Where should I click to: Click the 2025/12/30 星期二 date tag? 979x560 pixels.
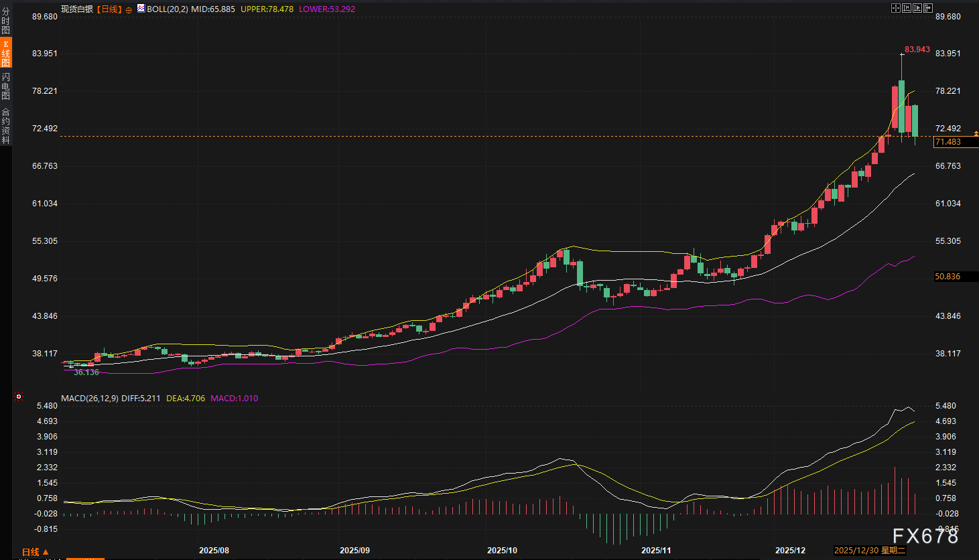(870, 551)
